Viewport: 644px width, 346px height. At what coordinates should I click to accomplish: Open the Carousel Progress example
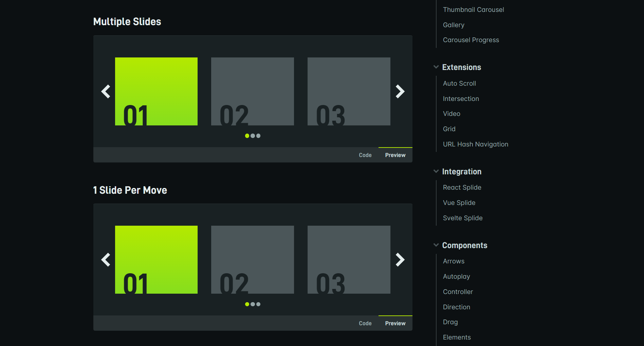(x=471, y=40)
